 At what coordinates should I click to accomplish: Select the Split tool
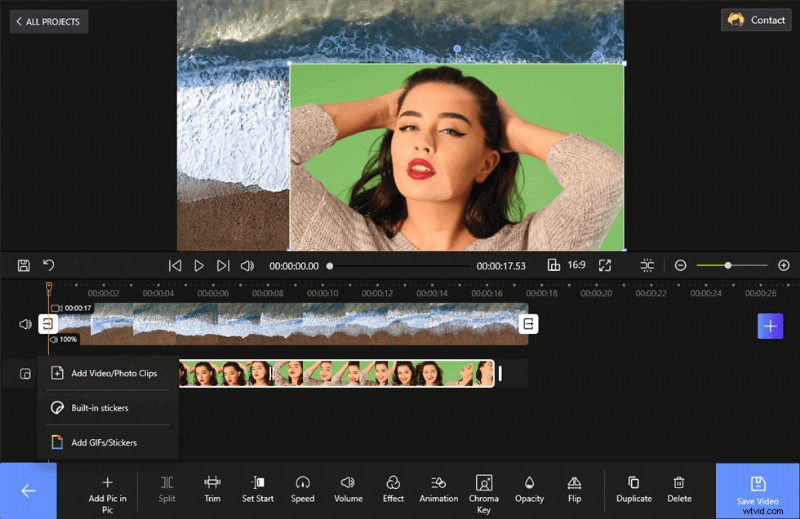167,489
